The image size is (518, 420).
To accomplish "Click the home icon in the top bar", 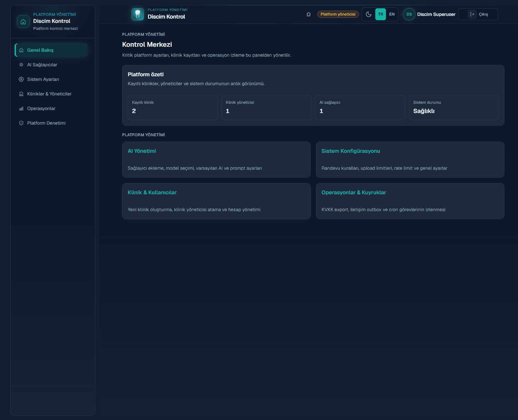I will click(x=309, y=14).
